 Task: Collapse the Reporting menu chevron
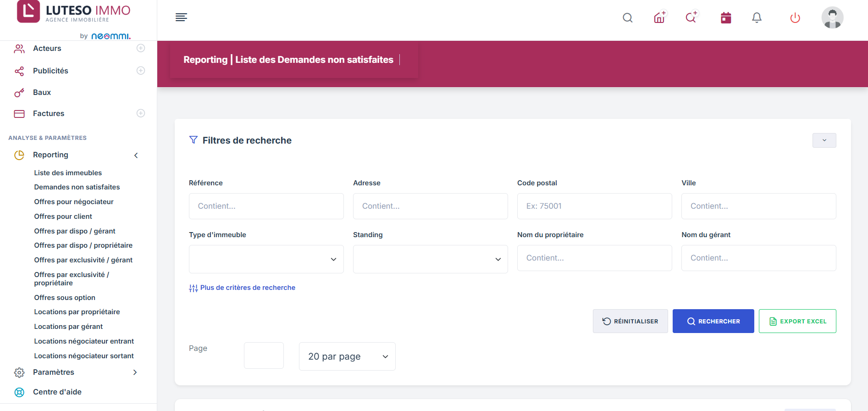tap(136, 156)
